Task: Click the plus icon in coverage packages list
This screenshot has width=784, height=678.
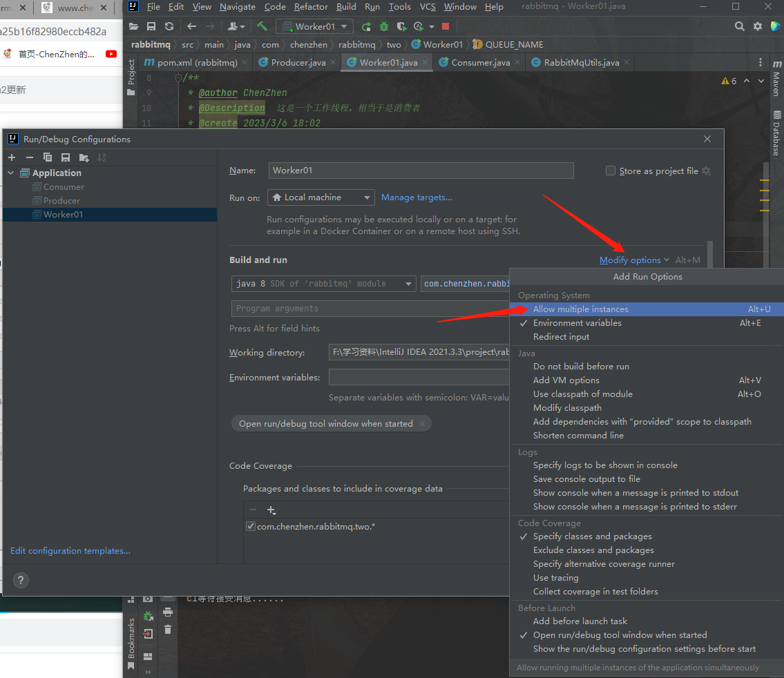Action: point(271,510)
